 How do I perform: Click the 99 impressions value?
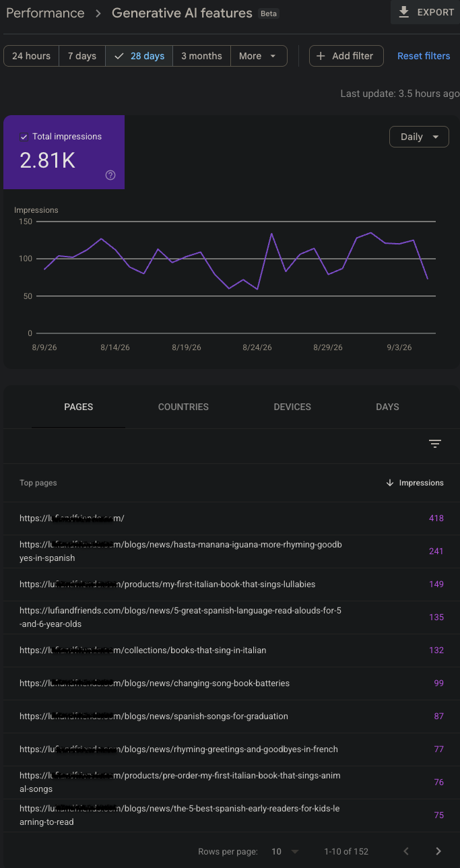point(438,683)
